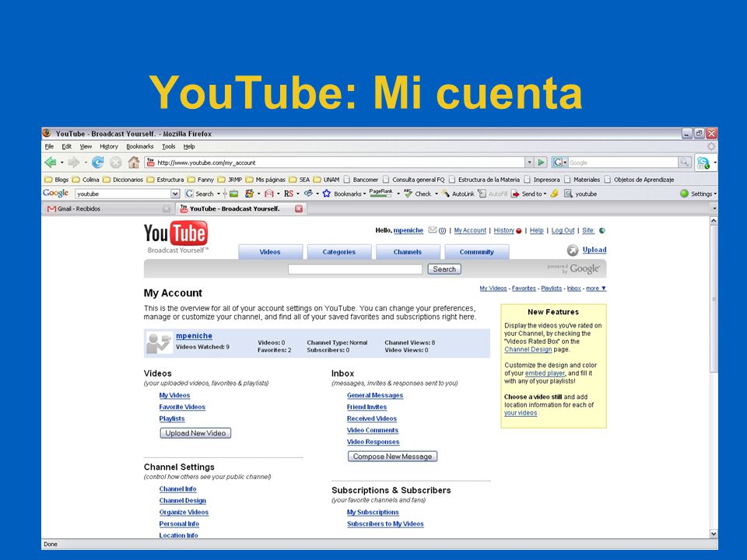This screenshot has width=747, height=560.
Task: Click the Google toolbar star Bookmarks icon
Action: tap(326, 194)
